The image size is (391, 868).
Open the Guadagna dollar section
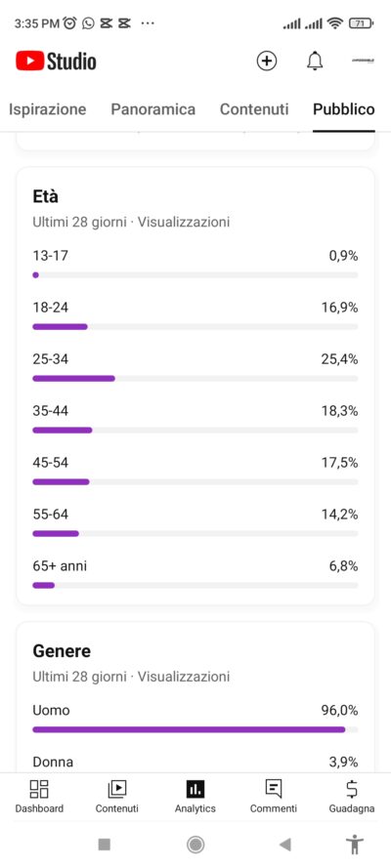pos(352,797)
